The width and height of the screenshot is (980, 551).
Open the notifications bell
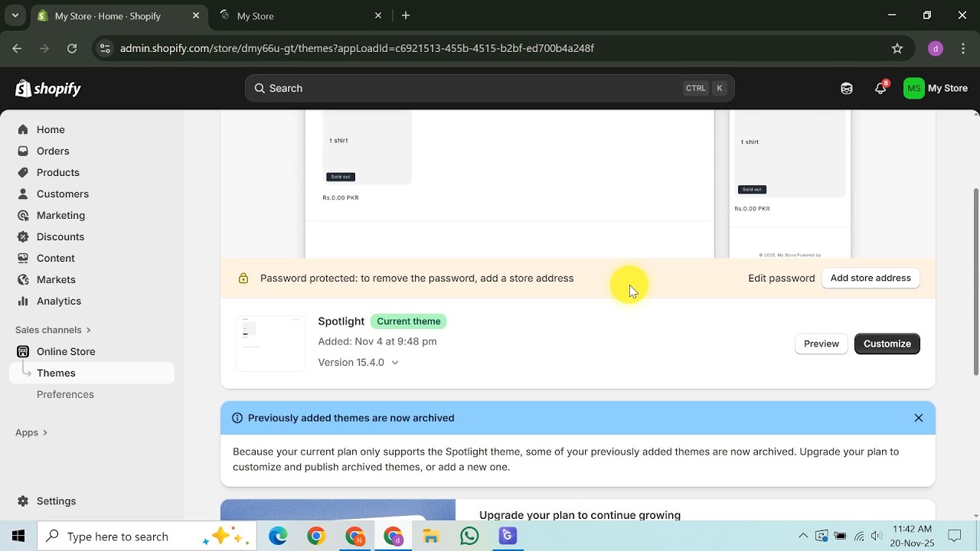tap(880, 88)
